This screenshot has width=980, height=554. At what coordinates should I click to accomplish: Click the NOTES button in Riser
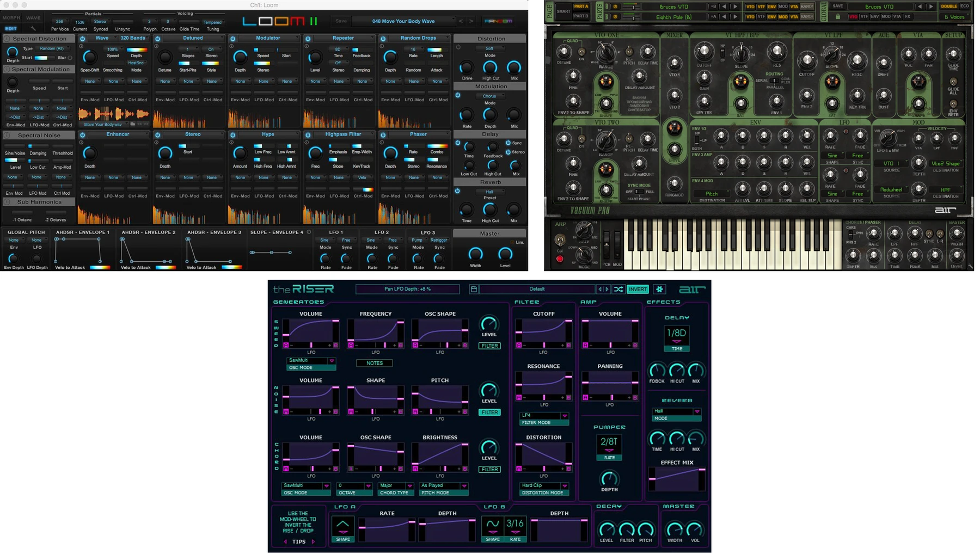[375, 363]
